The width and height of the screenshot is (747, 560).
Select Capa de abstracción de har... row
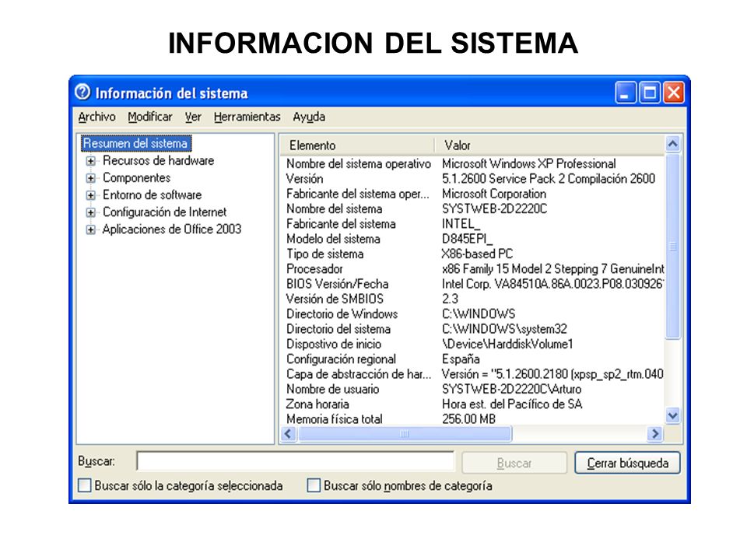click(x=472, y=374)
